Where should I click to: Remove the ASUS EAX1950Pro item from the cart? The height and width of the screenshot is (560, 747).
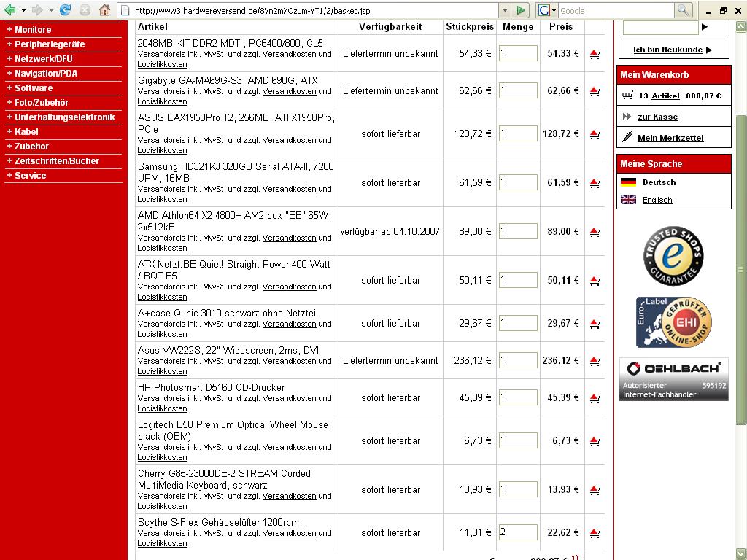point(595,134)
